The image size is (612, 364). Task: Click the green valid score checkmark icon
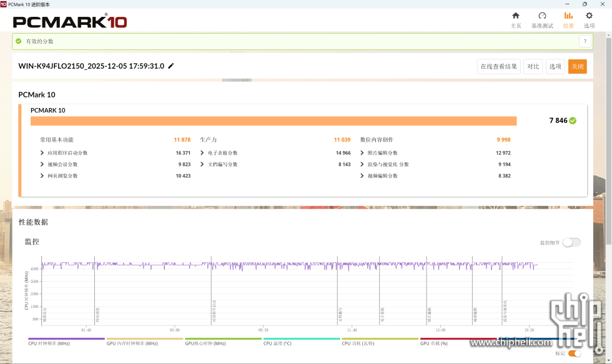(x=19, y=41)
